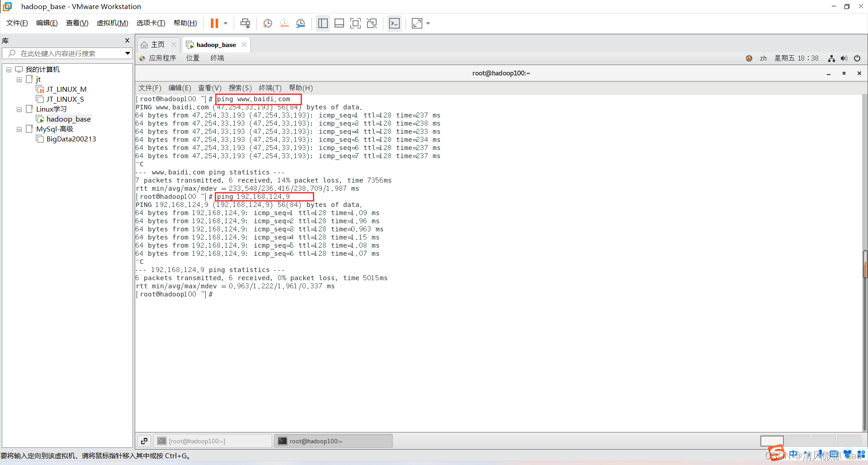Image resolution: width=868 pixels, height=465 pixels.
Task: Click the pause virtual machine icon
Action: (x=214, y=23)
